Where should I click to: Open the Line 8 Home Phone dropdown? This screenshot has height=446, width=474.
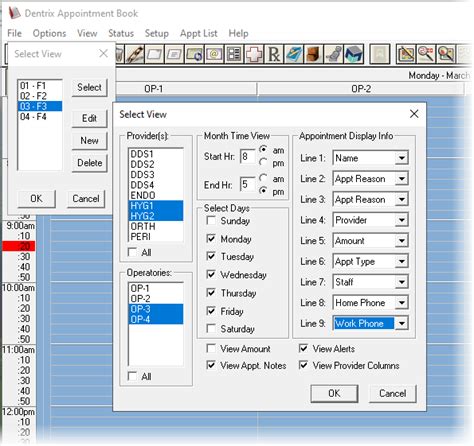402,303
